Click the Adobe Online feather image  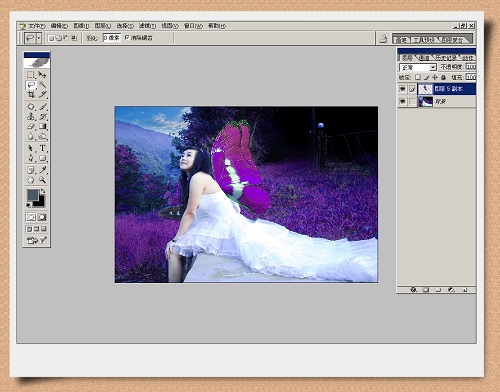coord(37,63)
